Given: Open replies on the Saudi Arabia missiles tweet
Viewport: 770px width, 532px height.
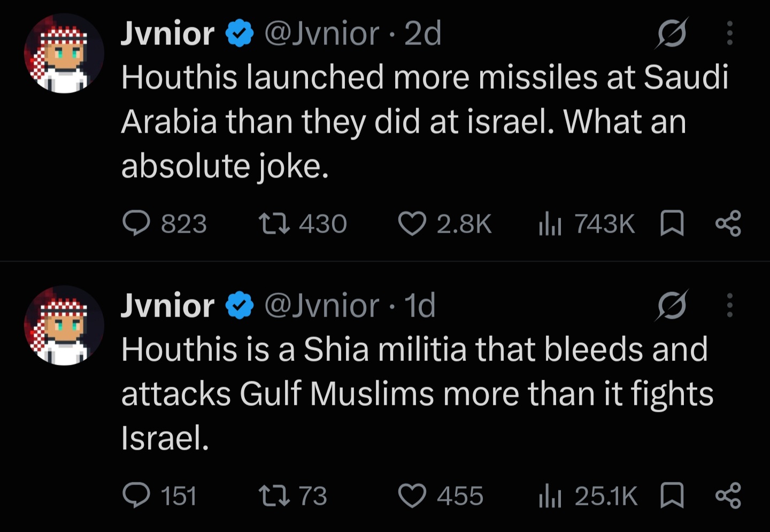Looking at the screenshot, I should (165, 223).
